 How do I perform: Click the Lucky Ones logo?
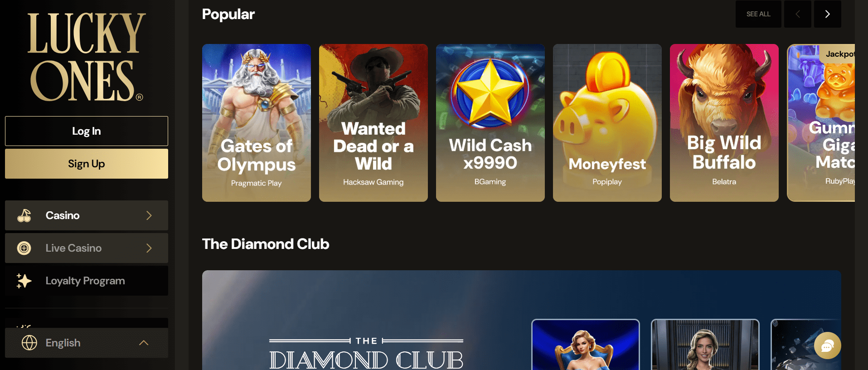pyautogui.click(x=86, y=57)
